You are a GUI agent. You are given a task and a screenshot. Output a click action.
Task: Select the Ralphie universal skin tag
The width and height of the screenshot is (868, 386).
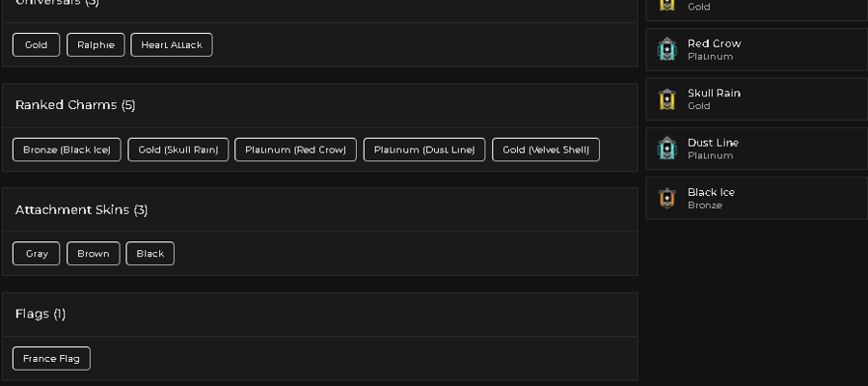pyautogui.click(x=95, y=44)
